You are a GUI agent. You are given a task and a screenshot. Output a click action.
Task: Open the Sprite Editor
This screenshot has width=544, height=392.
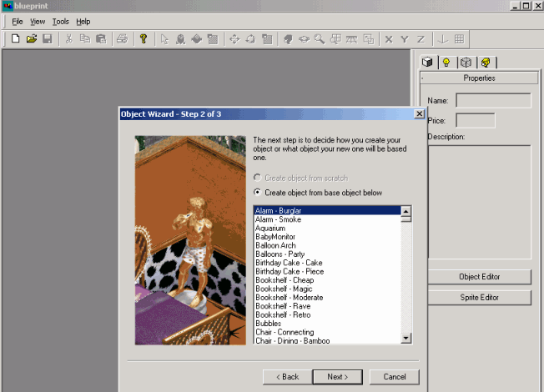[x=479, y=297]
